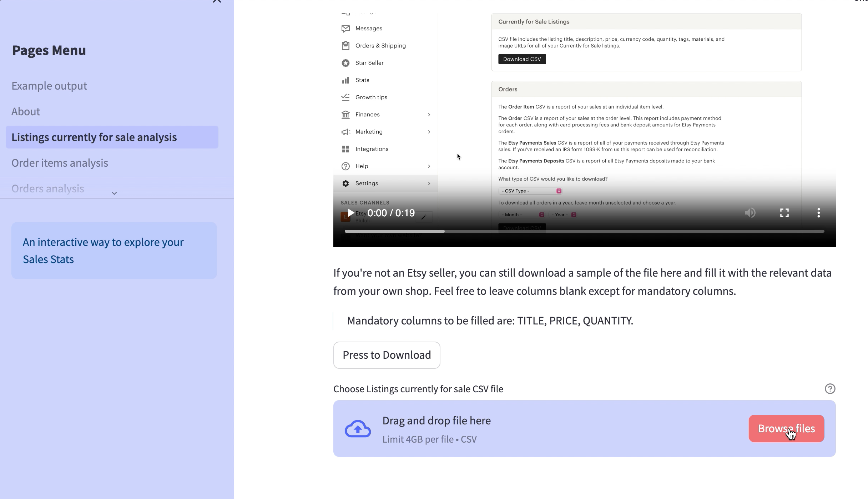Click the Browse files button
The height and width of the screenshot is (499, 868).
click(x=786, y=428)
